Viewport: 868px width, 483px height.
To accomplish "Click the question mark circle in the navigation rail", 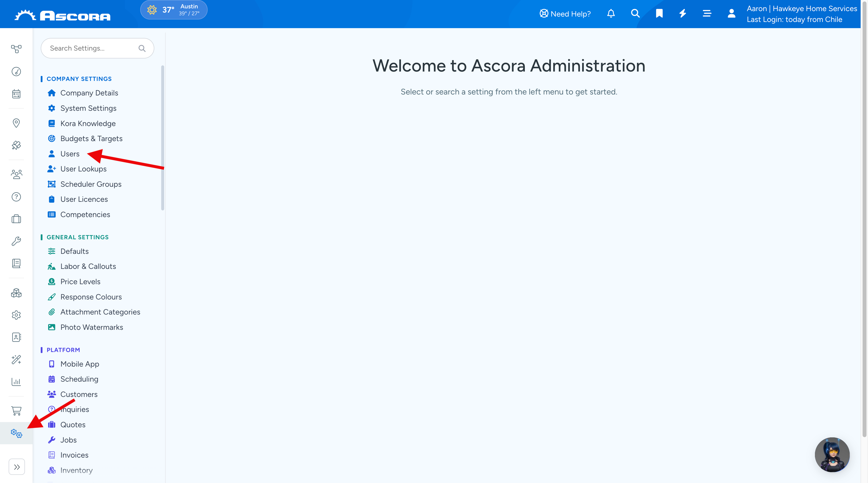I will (x=16, y=197).
